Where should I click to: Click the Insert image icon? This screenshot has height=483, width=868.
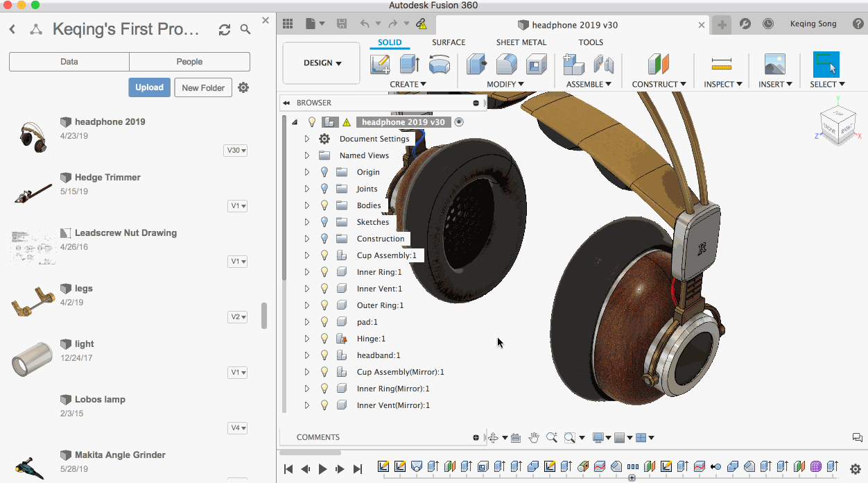tap(774, 65)
